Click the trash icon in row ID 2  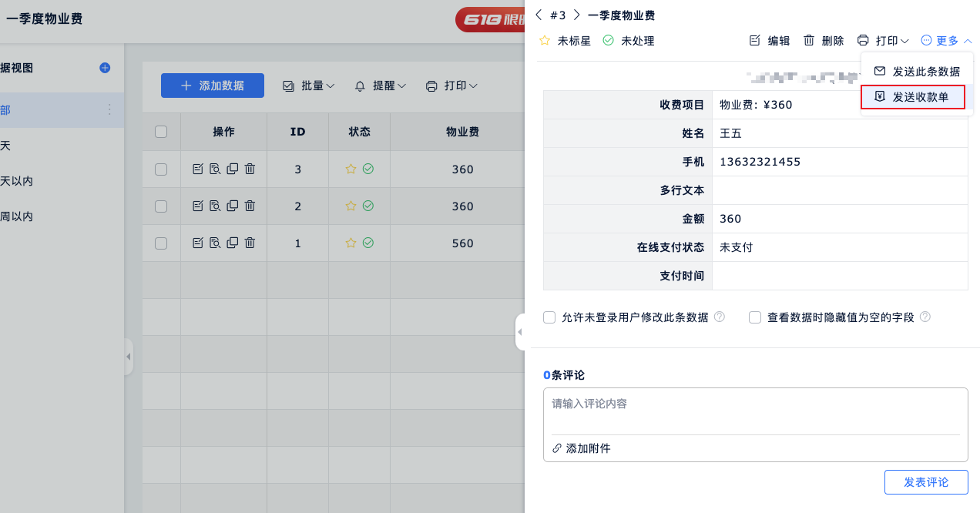point(250,206)
